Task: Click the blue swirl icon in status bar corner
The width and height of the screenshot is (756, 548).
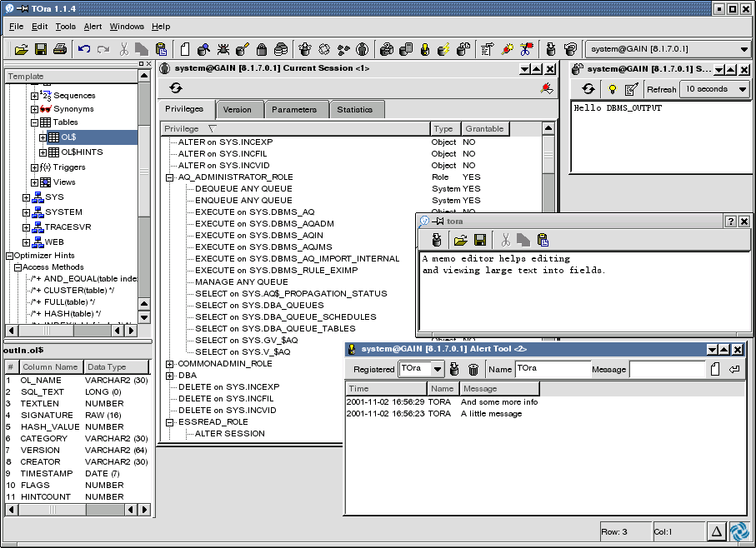Action: pyautogui.click(x=739, y=531)
